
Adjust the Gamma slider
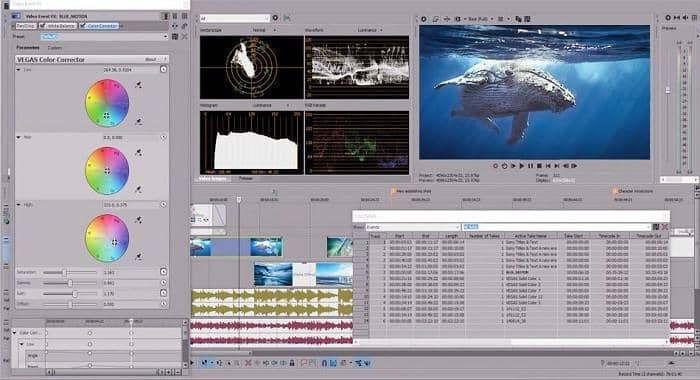point(70,283)
